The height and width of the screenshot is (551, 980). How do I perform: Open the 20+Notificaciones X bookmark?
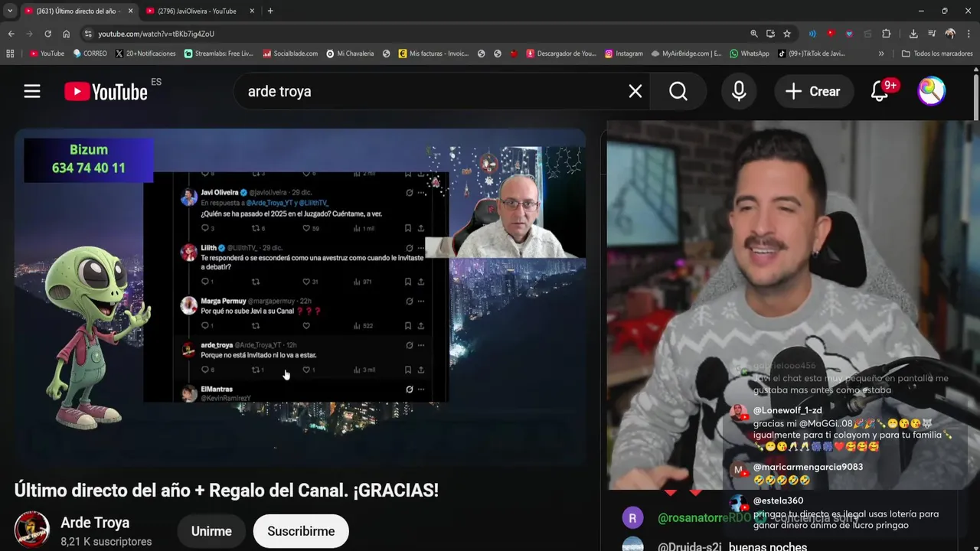(x=145, y=54)
